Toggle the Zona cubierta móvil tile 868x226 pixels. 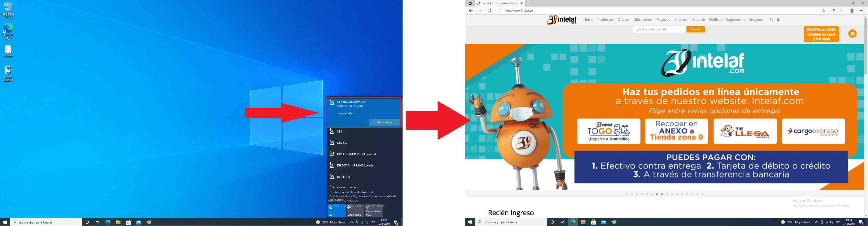pyautogui.click(x=374, y=211)
